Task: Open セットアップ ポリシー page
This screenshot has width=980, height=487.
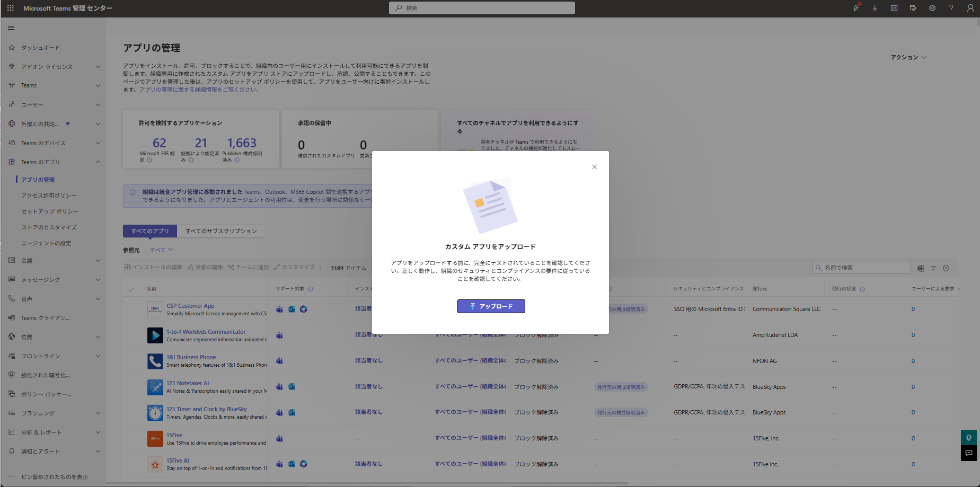Action: pos(50,211)
